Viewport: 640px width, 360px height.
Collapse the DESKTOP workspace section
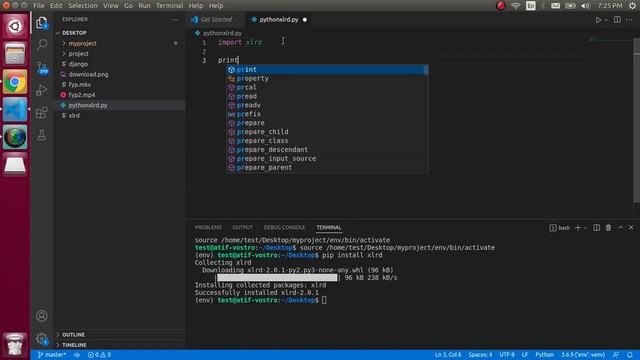coord(74,33)
